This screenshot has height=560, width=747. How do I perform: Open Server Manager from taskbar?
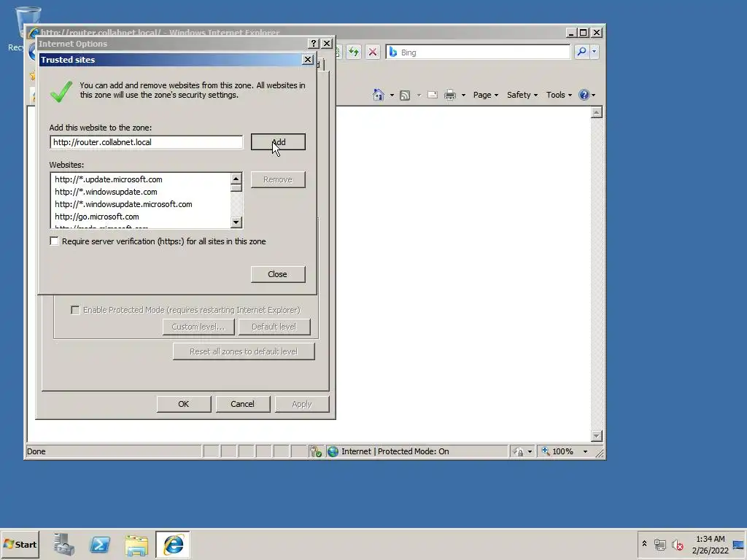64,544
